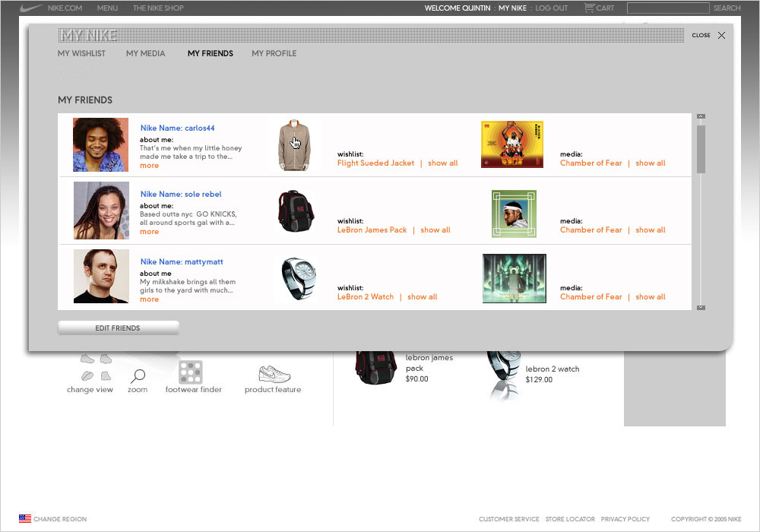This screenshot has width=760, height=532.
Task: Click the zoom magnifier icon
Action: [138, 375]
